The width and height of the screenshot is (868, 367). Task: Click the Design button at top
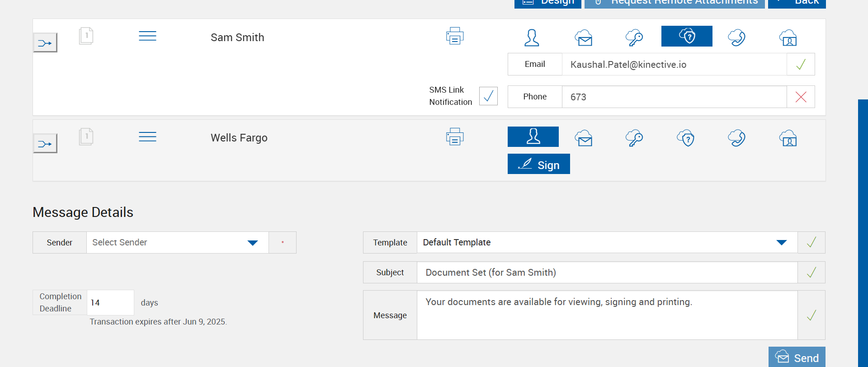pos(547,3)
